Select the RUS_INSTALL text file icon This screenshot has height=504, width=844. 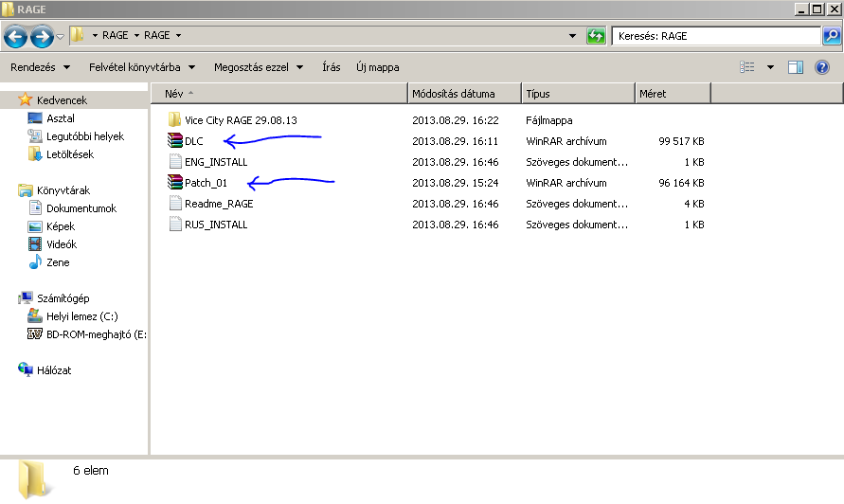(175, 225)
